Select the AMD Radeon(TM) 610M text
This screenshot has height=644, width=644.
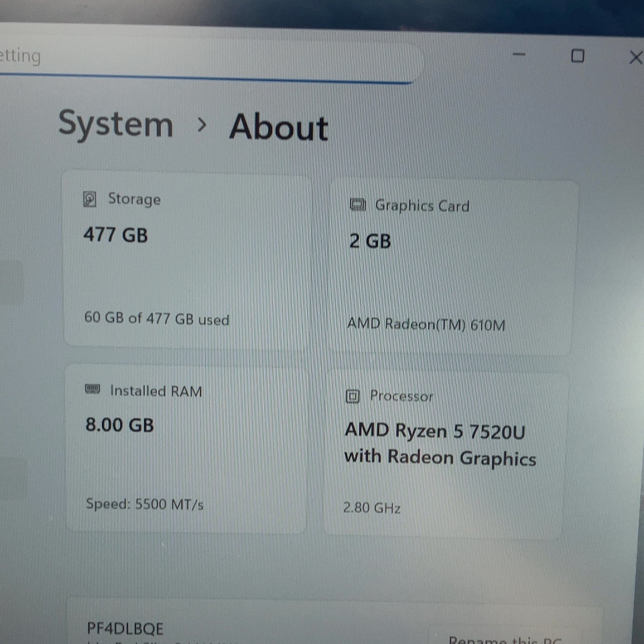pyautogui.click(x=426, y=324)
